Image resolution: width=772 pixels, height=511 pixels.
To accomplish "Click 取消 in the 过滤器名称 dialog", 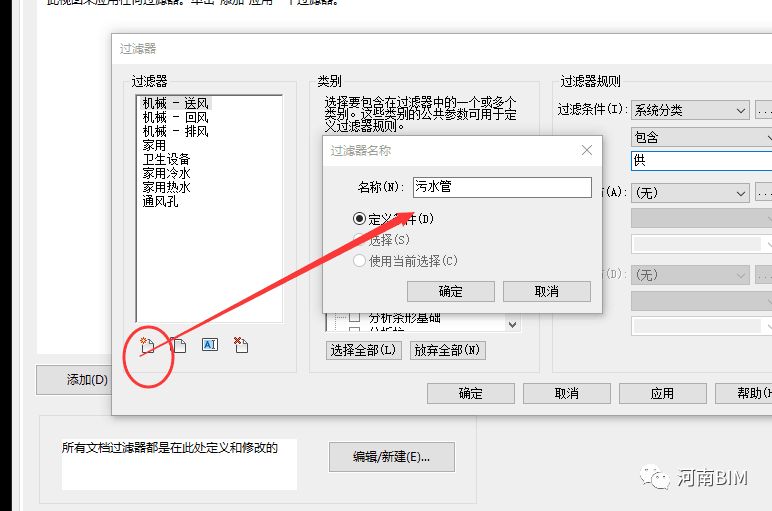I will [547, 291].
